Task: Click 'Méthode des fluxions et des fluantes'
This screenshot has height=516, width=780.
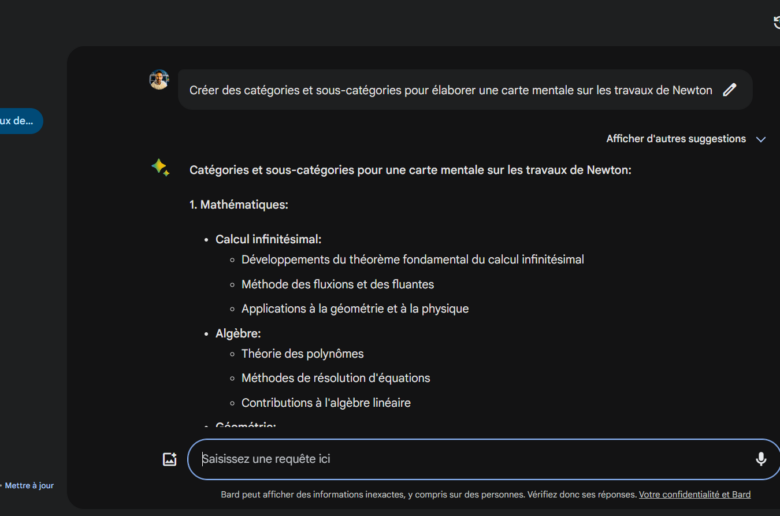Action: 337,284
